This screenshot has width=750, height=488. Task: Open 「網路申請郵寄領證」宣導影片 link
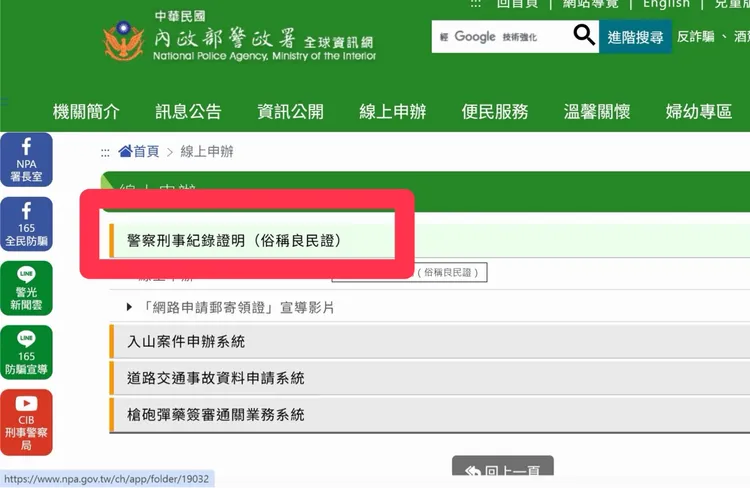point(238,307)
